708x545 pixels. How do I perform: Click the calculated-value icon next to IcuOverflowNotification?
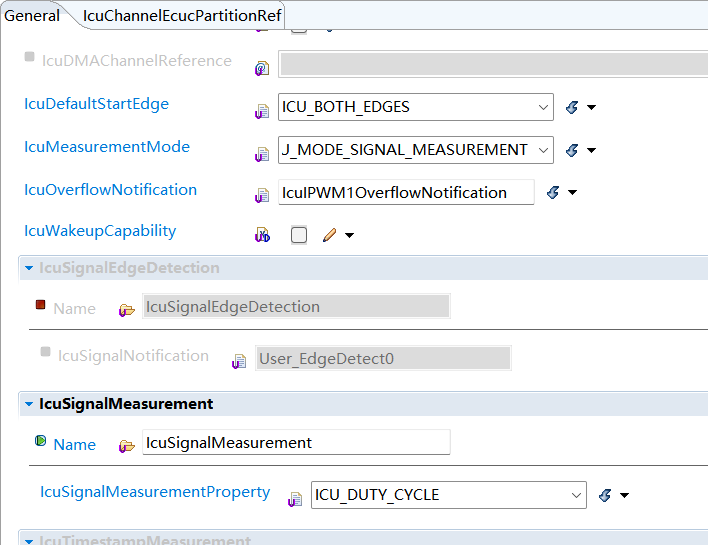pos(553,192)
